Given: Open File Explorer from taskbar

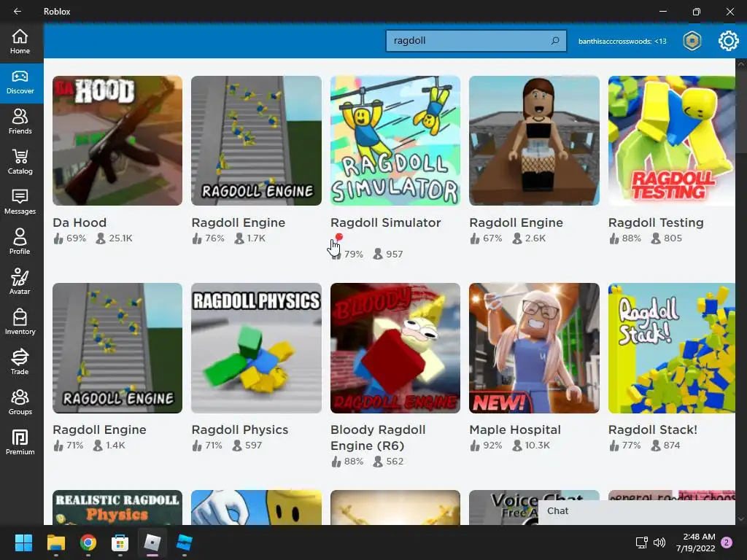Looking at the screenshot, I should click(x=55, y=542).
